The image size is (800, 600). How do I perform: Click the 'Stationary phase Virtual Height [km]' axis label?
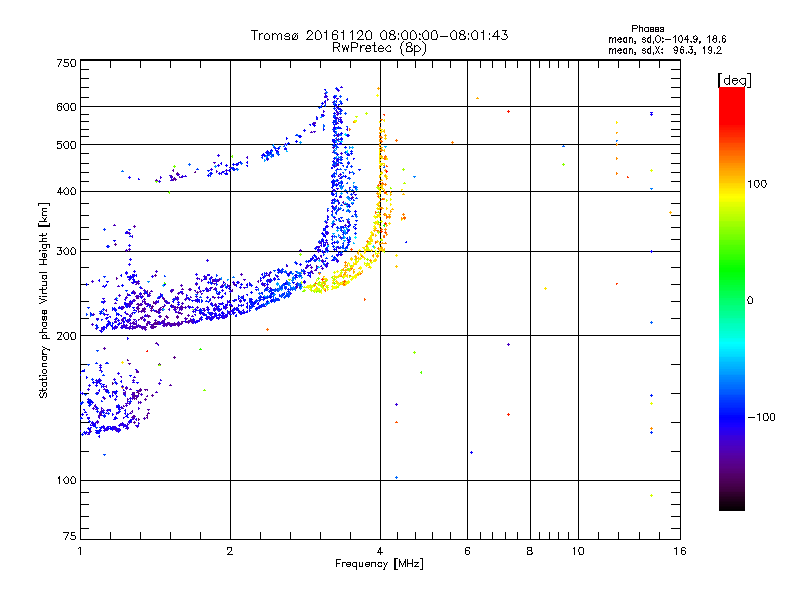tap(44, 301)
